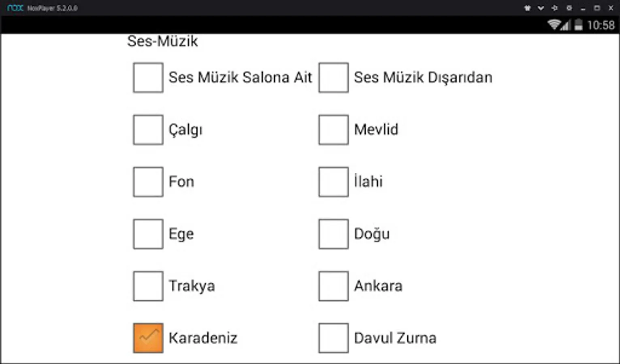Select the Ankara checkbox
Viewport: 620px width, 364px height.
point(333,286)
